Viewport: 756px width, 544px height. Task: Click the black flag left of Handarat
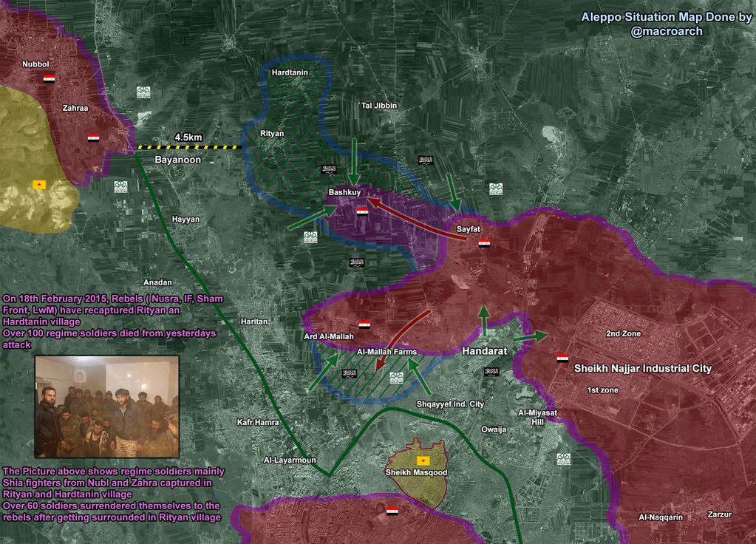pyautogui.click(x=491, y=371)
